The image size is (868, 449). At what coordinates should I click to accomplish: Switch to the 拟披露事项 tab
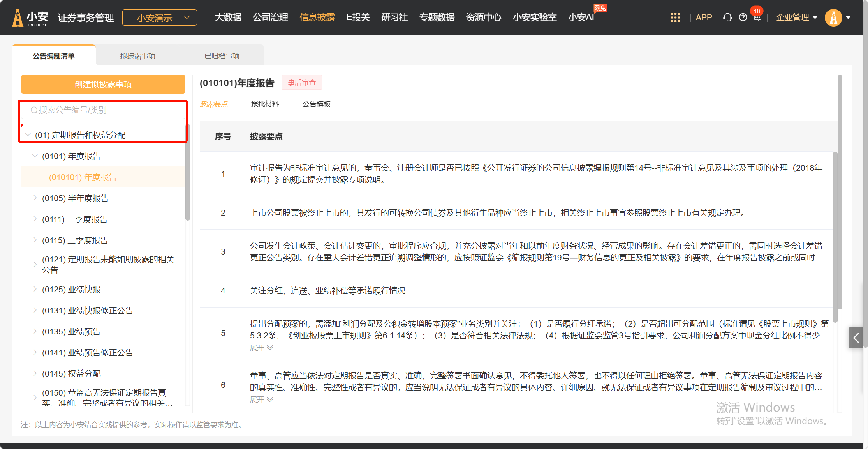[x=138, y=56]
